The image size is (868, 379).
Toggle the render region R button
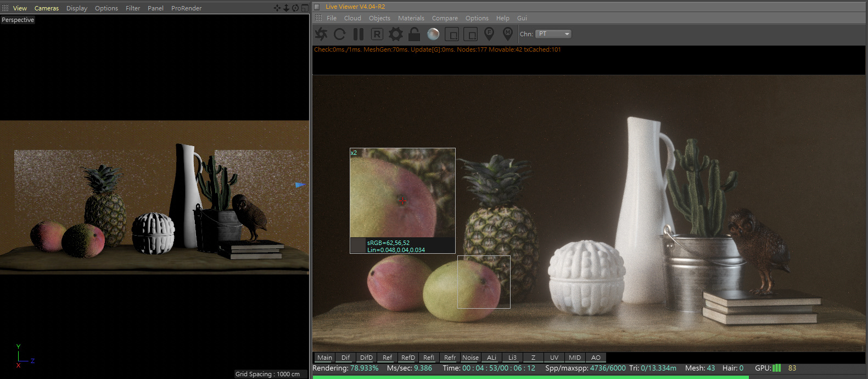click(x=377, y=34)
